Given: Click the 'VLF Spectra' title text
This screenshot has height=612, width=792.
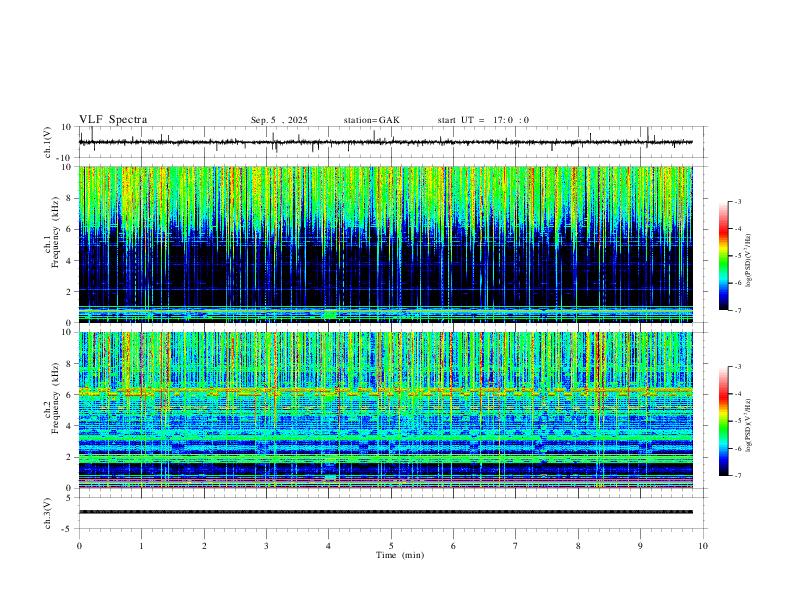Looking at the screenshot, I should 113,120.
